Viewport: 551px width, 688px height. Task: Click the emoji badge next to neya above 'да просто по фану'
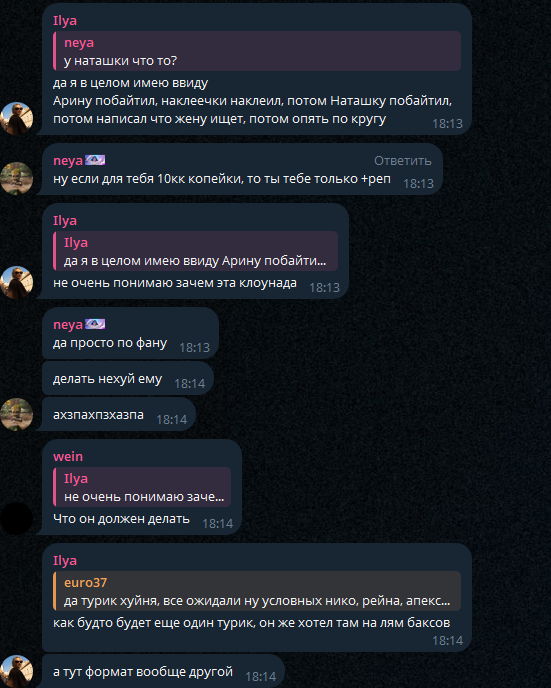pos(95,324)
